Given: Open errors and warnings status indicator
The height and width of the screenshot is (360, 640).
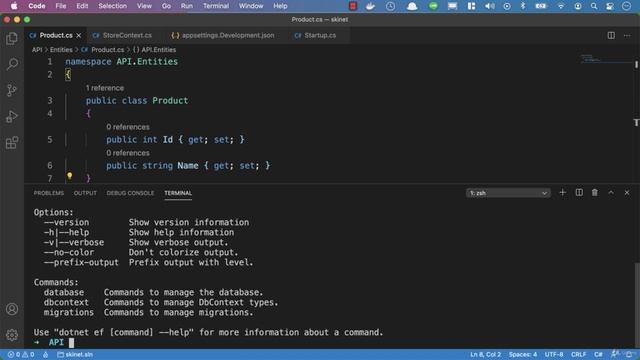Looking at the screenshot, I should click(20, 354).
